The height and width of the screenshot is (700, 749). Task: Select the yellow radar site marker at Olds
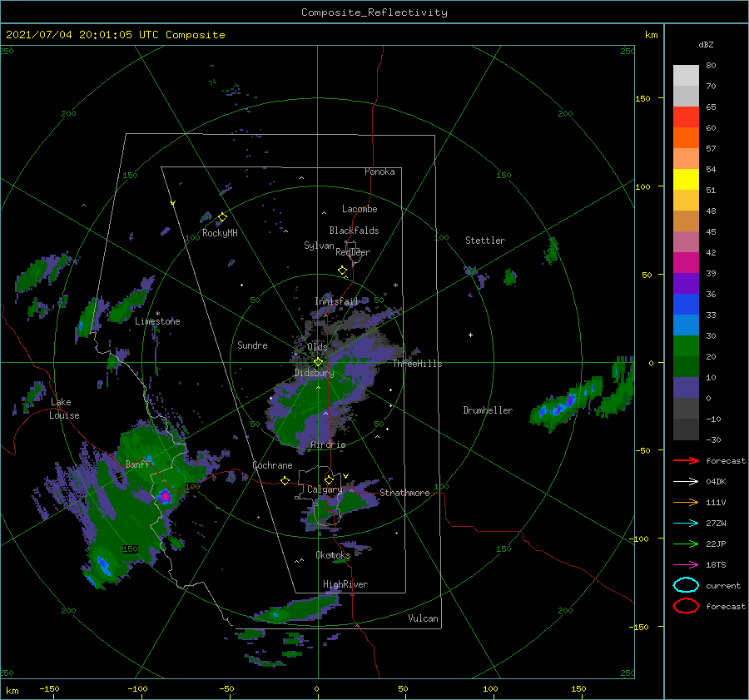click(318, 362)
